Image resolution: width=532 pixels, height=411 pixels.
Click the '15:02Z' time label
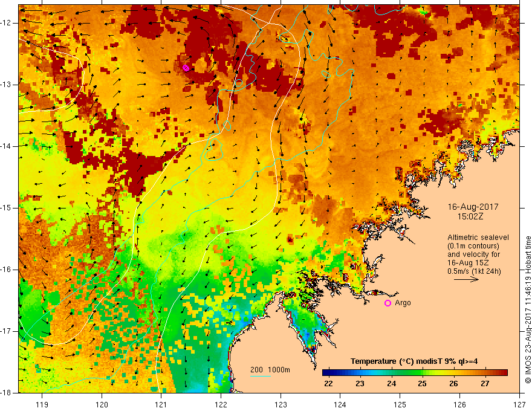pyautogui.click(x=470, y=216)
